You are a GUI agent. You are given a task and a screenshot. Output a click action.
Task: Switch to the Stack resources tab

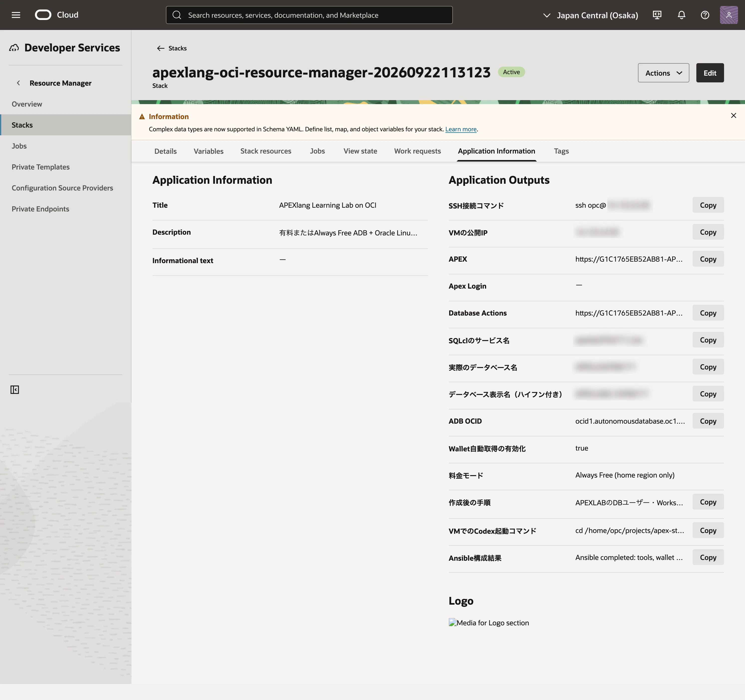pyautogui.click(x=266, y=151)
